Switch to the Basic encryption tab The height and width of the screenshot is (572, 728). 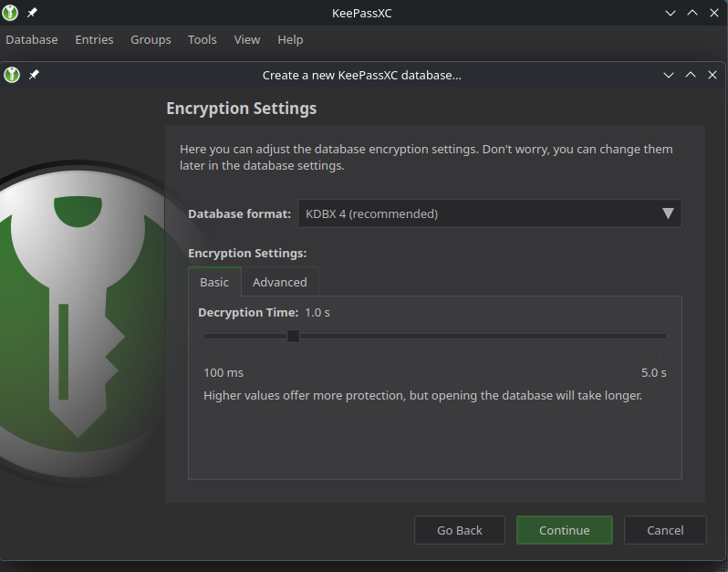214,282
